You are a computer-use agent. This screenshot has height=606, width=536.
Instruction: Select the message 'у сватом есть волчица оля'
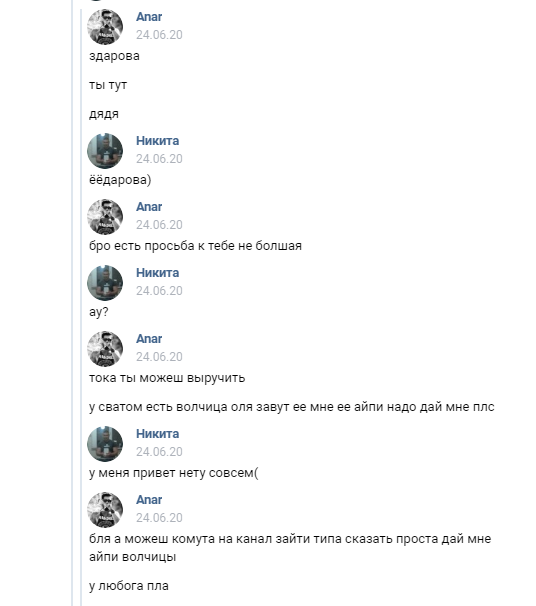[292, 407]
